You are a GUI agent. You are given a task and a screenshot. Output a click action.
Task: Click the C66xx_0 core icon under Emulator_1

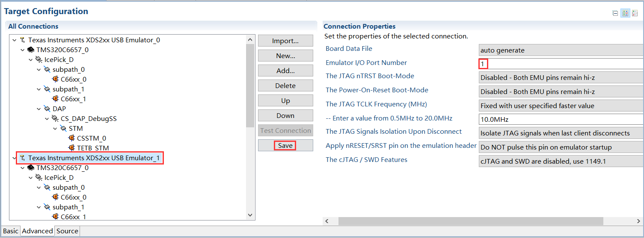55,197
